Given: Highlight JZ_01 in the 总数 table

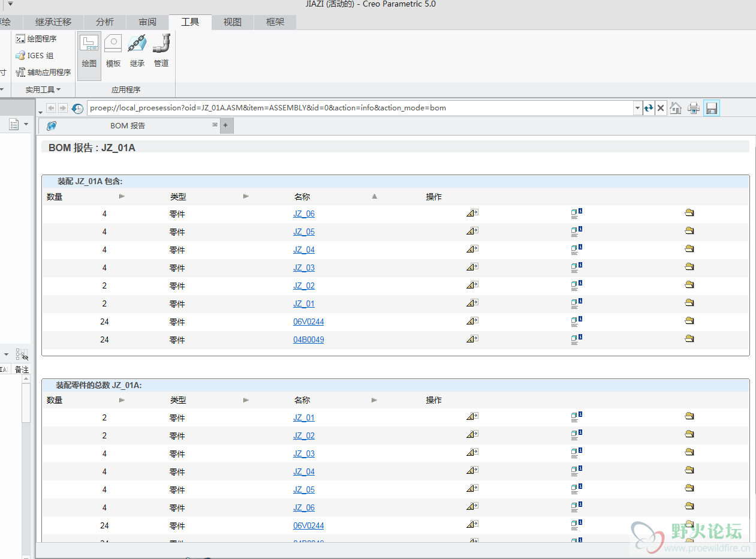Looking at the screenshot, I should (472, 417).
